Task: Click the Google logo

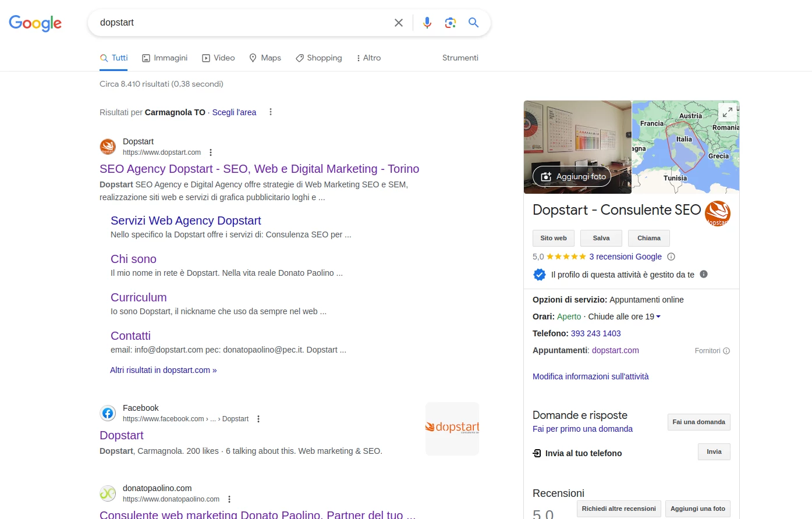Action: pos(35,23)
